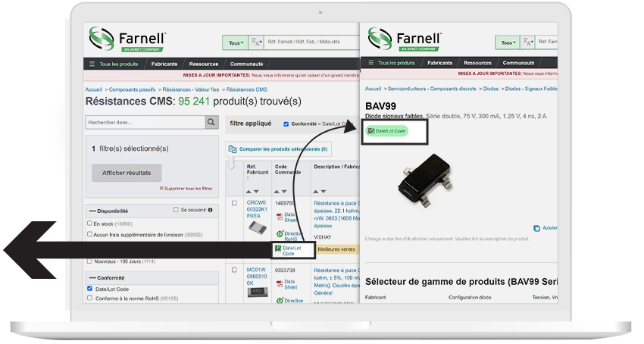The height and width of the screenshot is (344, 644).
Task: Enable the 'En stock' availability checkbox
Action: click(90, 224)
